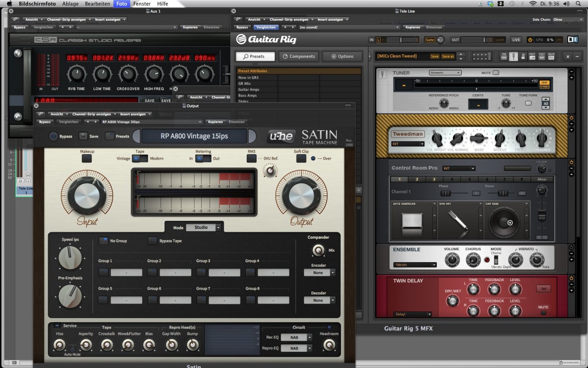Screen dimensions: 588x368
Task: Toggle Bypass Tape in Satin
Action: pos(152,241)
